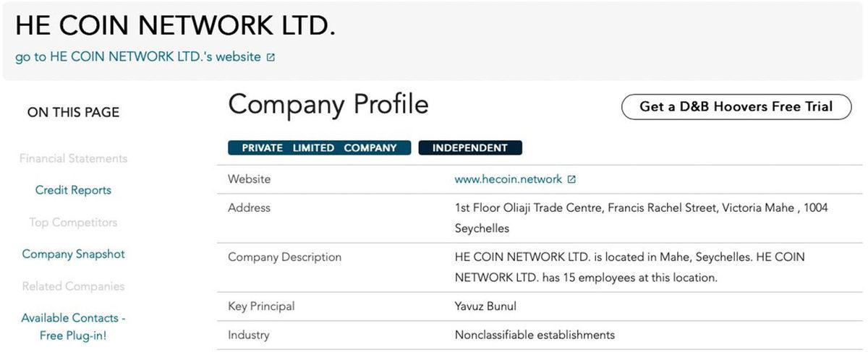Select Financial Statements in page navigation
868x352 pixels.
click(x=73, y=158)
